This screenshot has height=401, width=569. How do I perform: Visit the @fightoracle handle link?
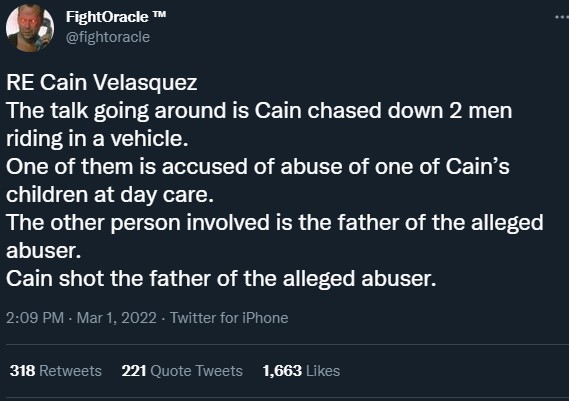[x=108, y=37]
